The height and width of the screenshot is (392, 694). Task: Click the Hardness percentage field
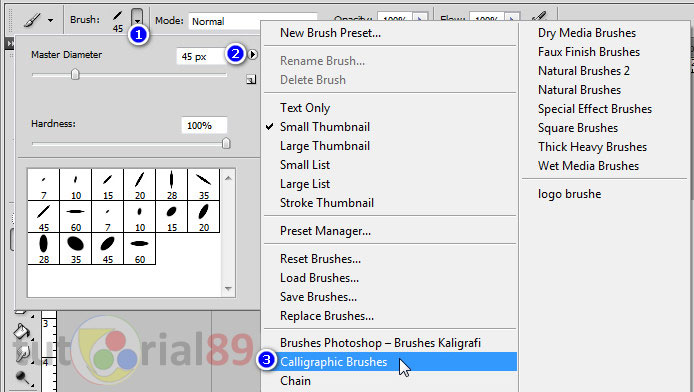pyautogui.click(x=204, y=125)
